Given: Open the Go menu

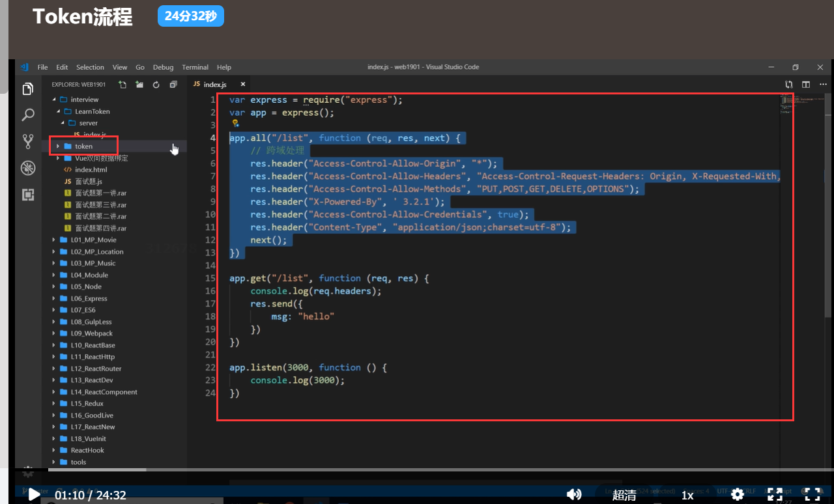Looking at the screenshot, I should (140, 67).
